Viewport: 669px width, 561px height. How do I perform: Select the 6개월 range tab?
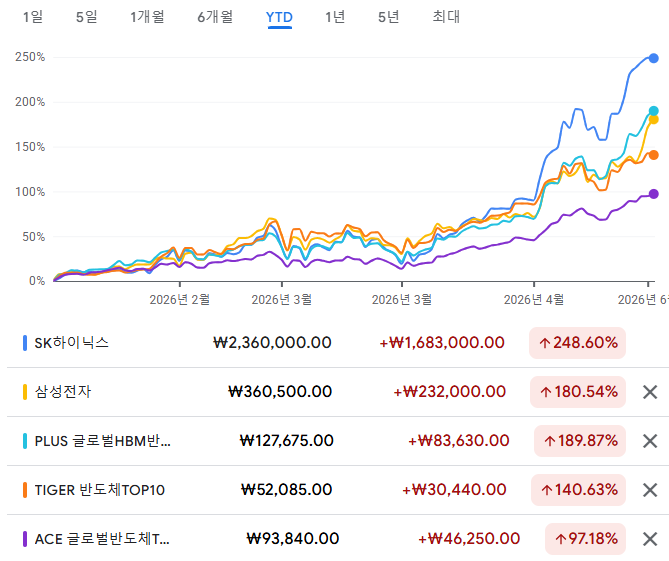tap(215, 17)
